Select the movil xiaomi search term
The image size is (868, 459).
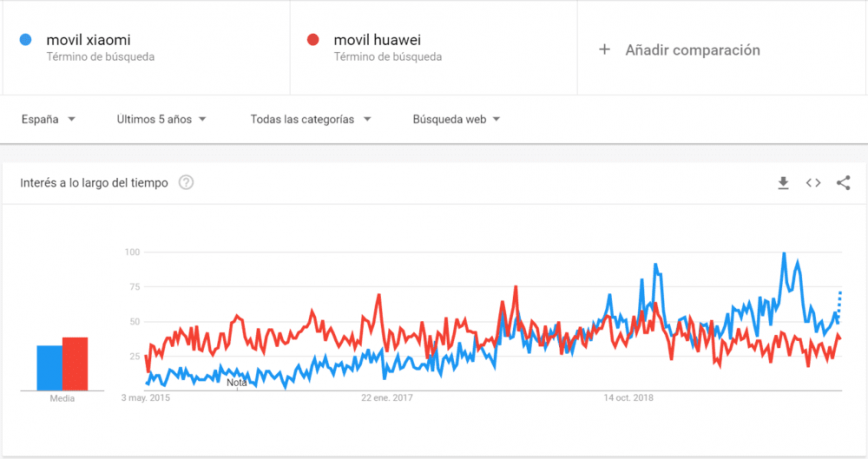click(x=88, y=40)
